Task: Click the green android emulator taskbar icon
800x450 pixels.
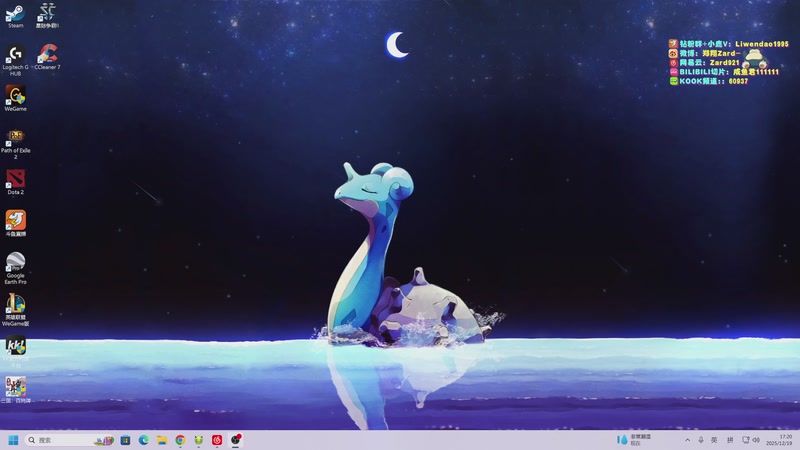Action: (198, 440)
